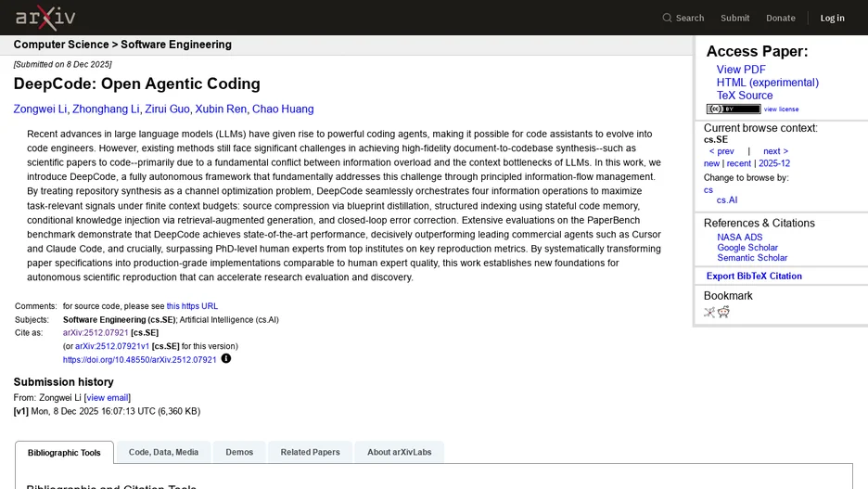Click the arXiv logo
The width and height of the screenshot is (868, 489).
[x=45, y=18]
